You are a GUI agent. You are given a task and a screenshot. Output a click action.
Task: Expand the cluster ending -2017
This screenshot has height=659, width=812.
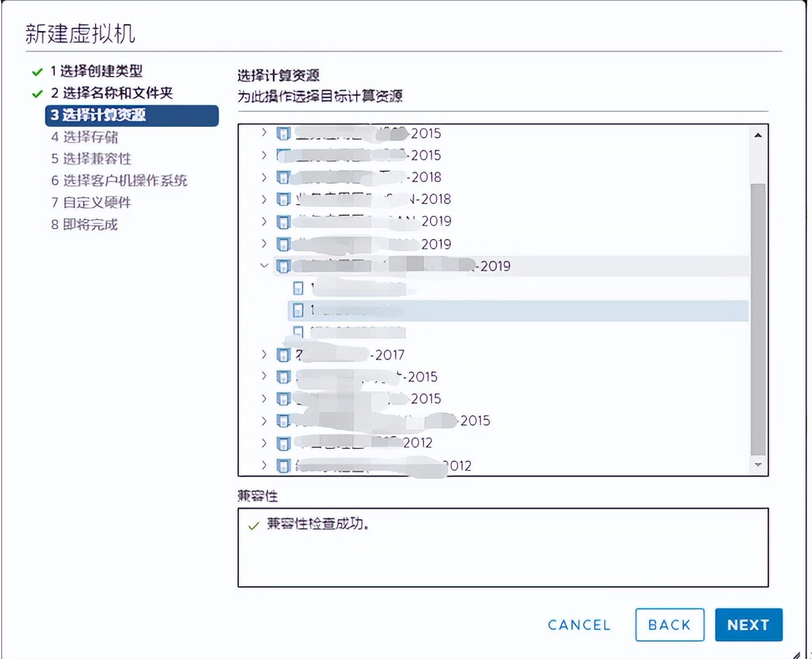(x=264, y=354)
